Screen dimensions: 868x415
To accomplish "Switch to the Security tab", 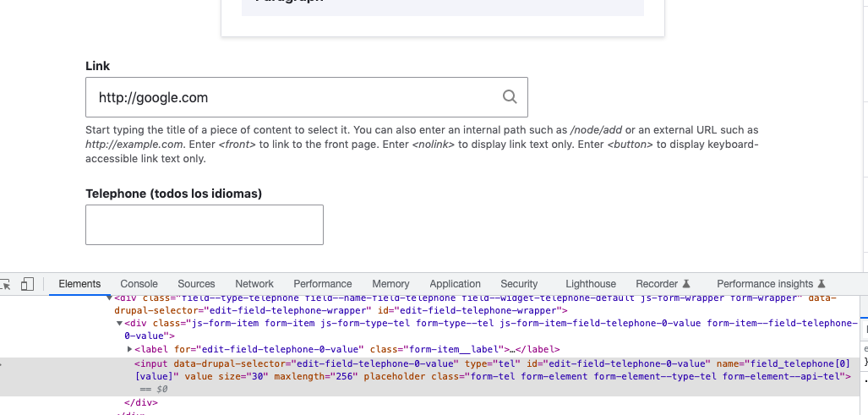I will pyautogui.click(x=519, y=284).
